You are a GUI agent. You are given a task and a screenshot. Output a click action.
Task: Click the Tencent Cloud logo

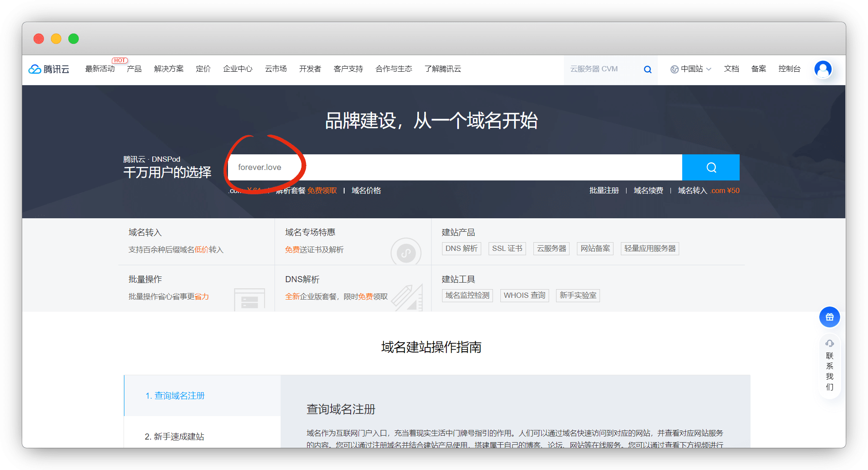point(49,69)
